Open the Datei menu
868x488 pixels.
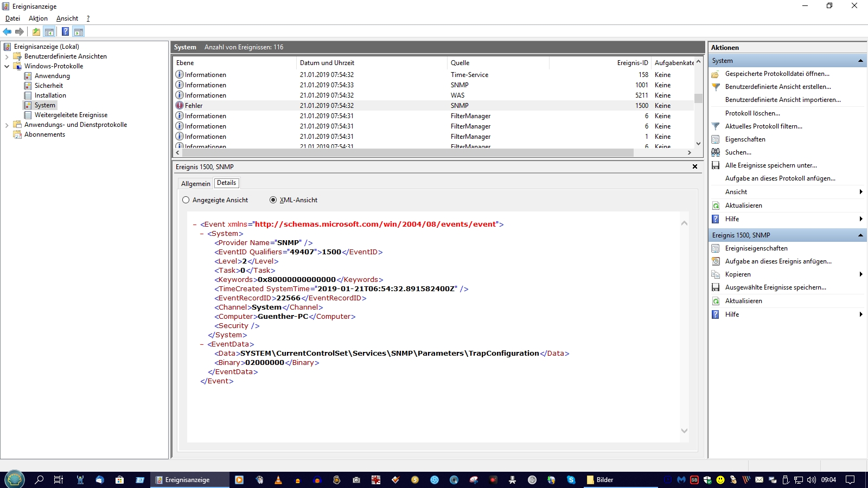[x=12, y=18]
